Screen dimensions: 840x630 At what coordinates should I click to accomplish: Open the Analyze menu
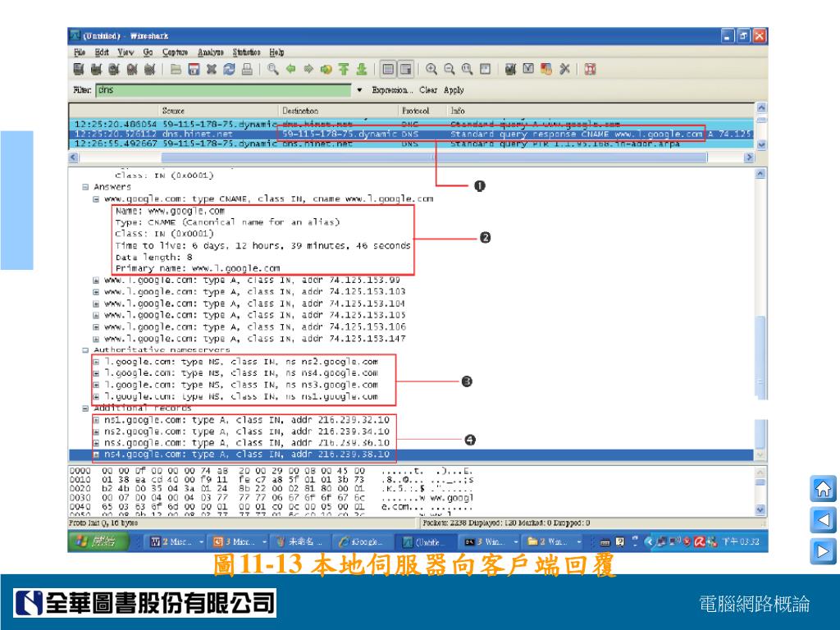[x=211, y=52]
